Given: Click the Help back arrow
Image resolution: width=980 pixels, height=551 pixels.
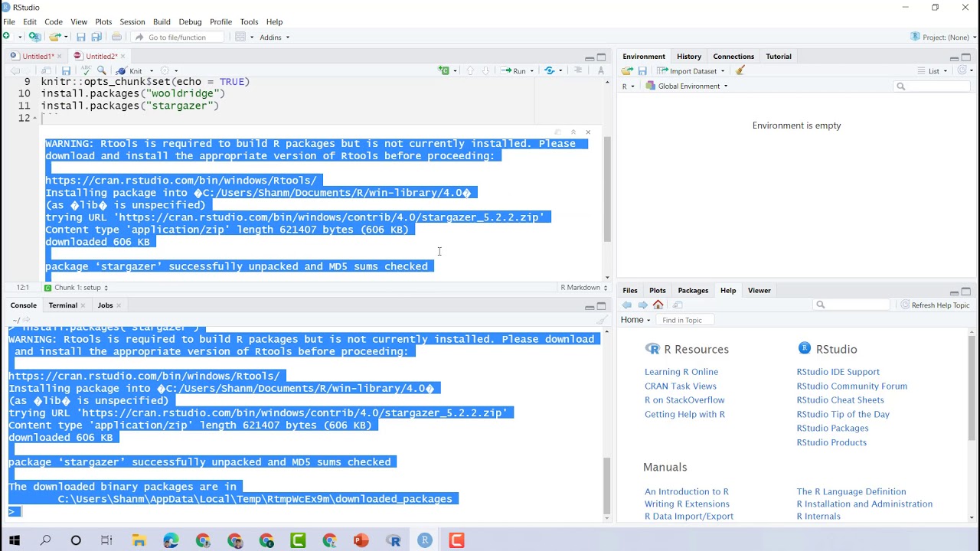Looking at the screenshot, I should coord(627,305).
